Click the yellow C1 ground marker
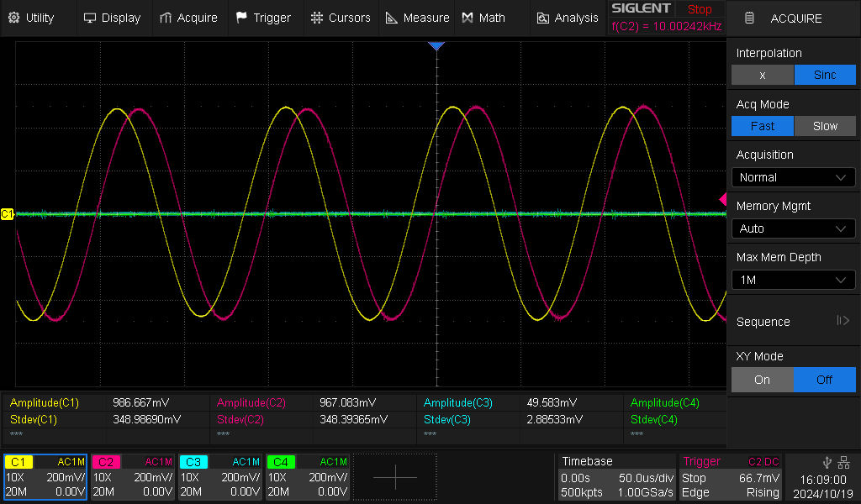The width and height of the screenshot is (861, 504). 7,214
